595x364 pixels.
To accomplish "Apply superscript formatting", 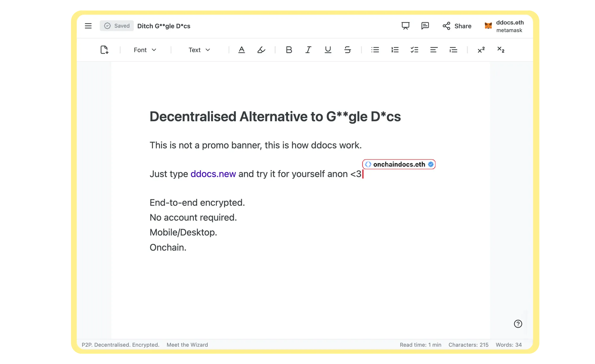I will 481,50.
